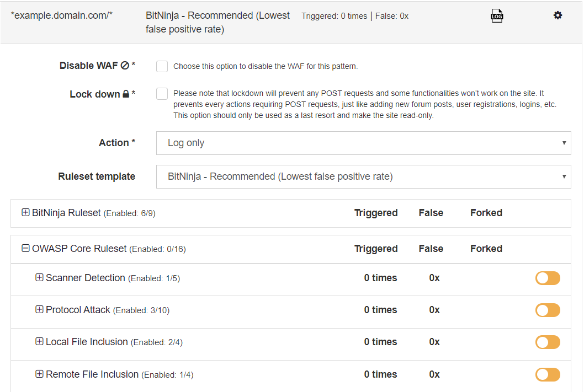This screenshot has width=584, height=392.
Task: Open the gear settings icon in header
Action: pyautogui.click(x=558, y=15)
